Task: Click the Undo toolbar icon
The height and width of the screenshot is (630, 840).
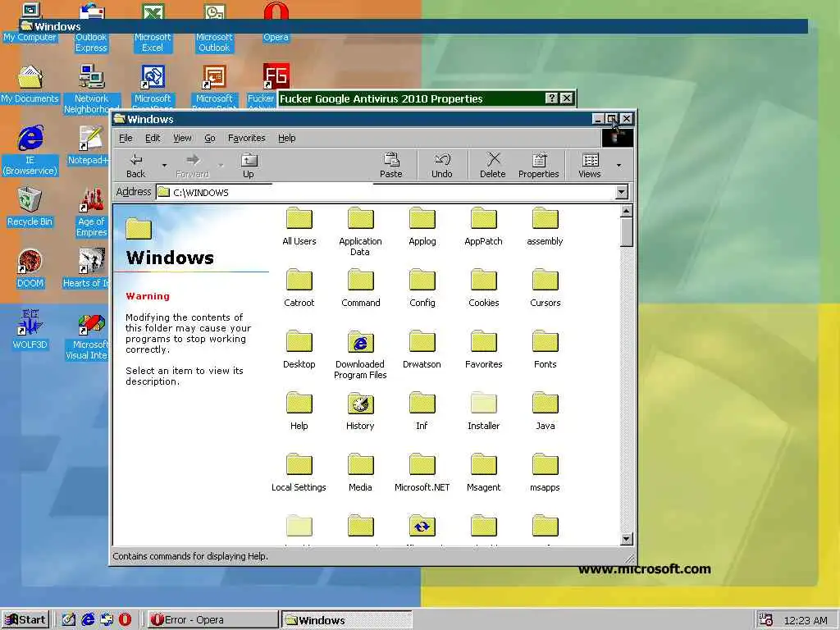Action: (442, 166)
